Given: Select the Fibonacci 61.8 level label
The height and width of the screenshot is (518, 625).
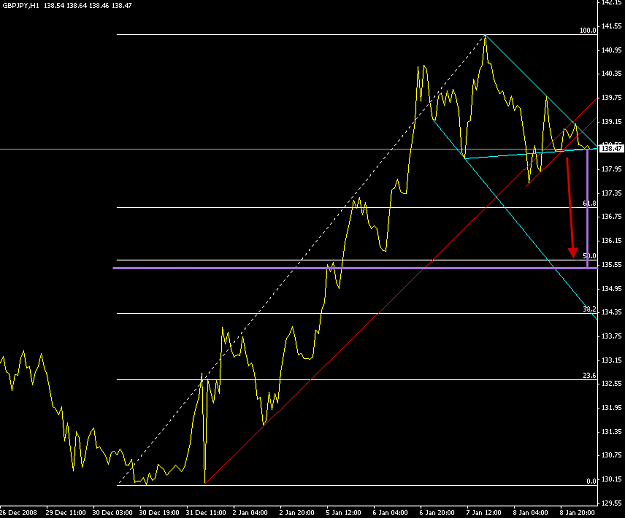Looking at the screenshot, I should pos(590,204).
